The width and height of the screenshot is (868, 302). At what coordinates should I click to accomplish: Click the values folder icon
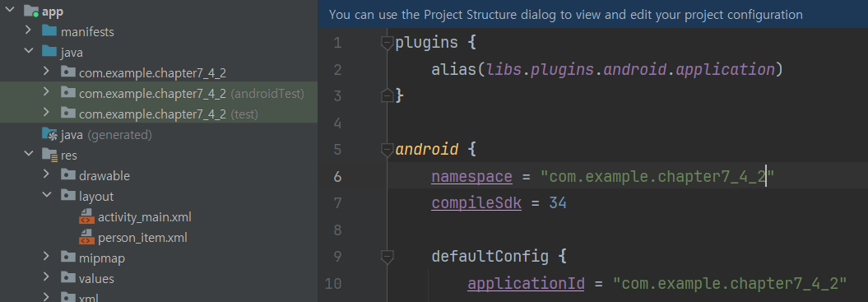coord(68,277)
